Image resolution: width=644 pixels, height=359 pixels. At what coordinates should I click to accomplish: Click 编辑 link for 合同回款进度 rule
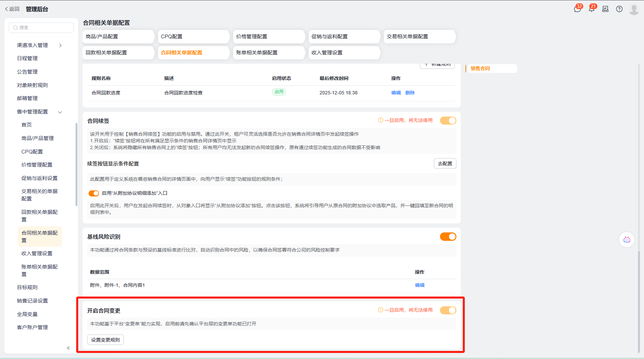(396, 93)
